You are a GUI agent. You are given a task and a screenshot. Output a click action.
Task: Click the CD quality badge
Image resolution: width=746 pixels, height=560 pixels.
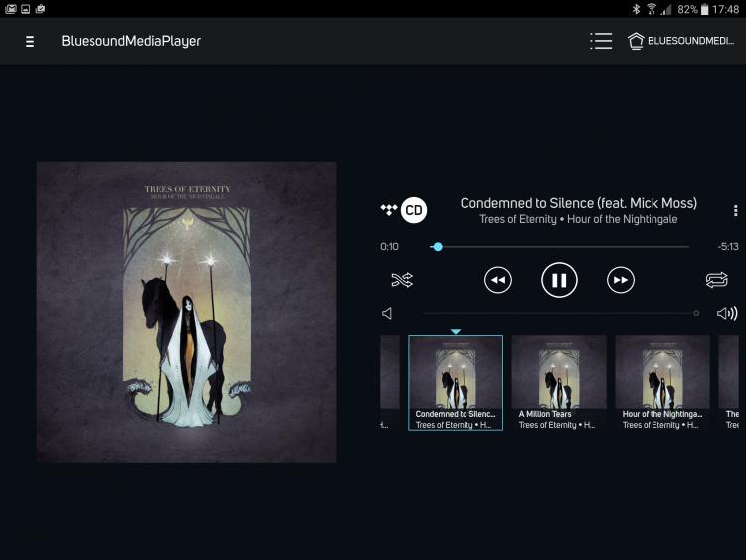414,210
